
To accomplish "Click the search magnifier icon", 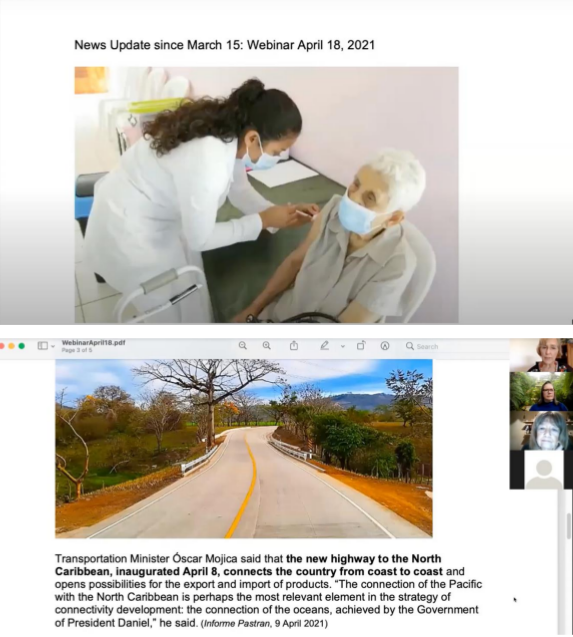I will tap(410, 346).
